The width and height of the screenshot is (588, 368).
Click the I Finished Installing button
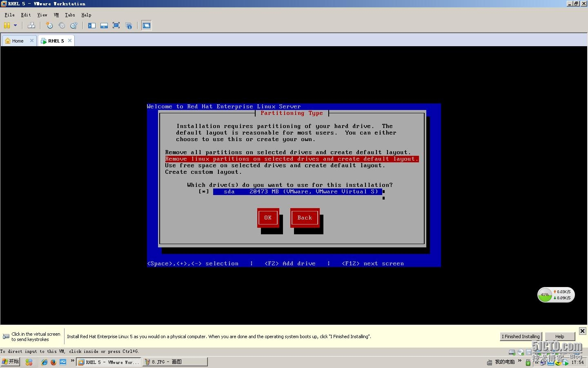click(521, 337)
